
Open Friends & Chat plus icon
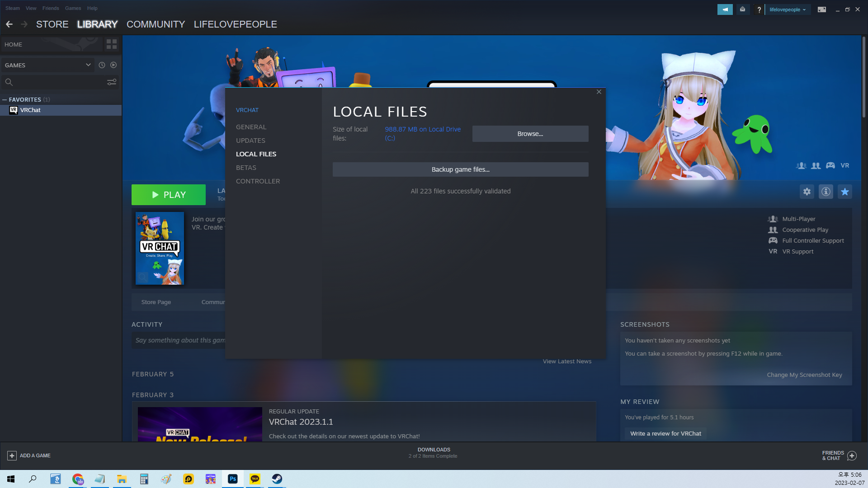coord(852,455)
